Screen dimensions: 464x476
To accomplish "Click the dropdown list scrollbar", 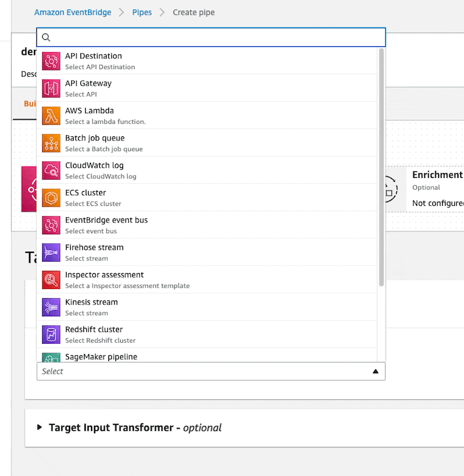I will [x=381, y=167].
